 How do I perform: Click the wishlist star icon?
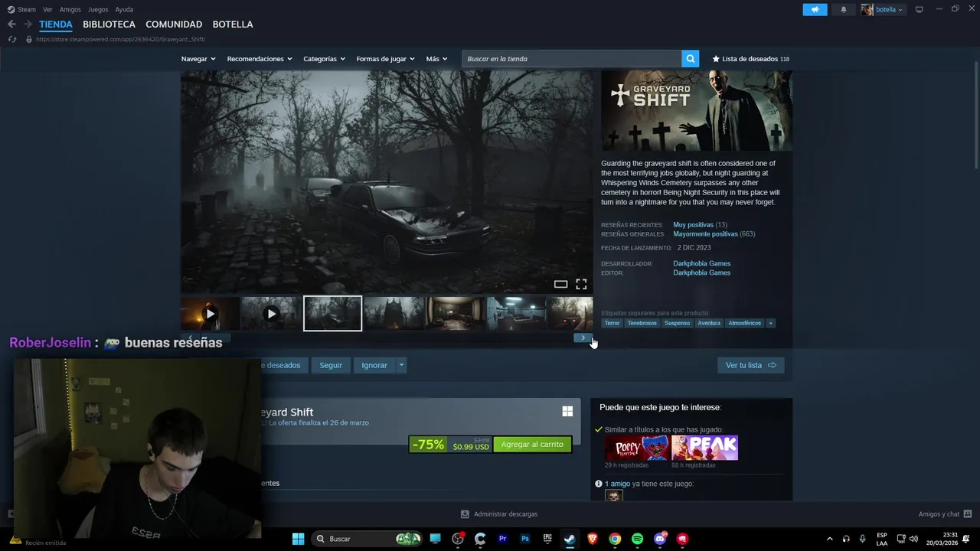(x=716, y=59)
